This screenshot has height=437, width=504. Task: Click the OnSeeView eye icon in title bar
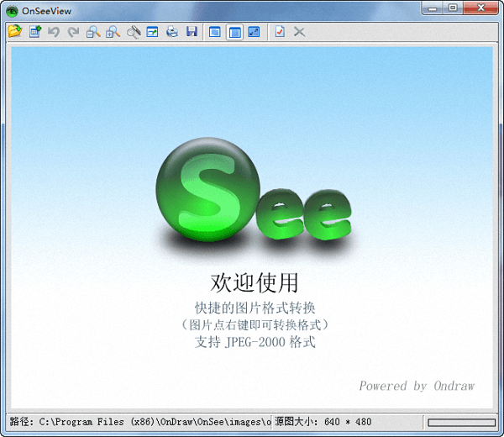13,9
